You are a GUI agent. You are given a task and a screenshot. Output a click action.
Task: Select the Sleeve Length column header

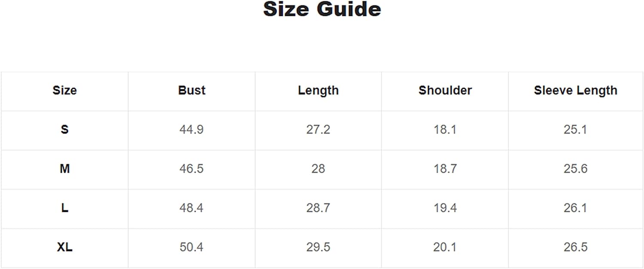575,90
